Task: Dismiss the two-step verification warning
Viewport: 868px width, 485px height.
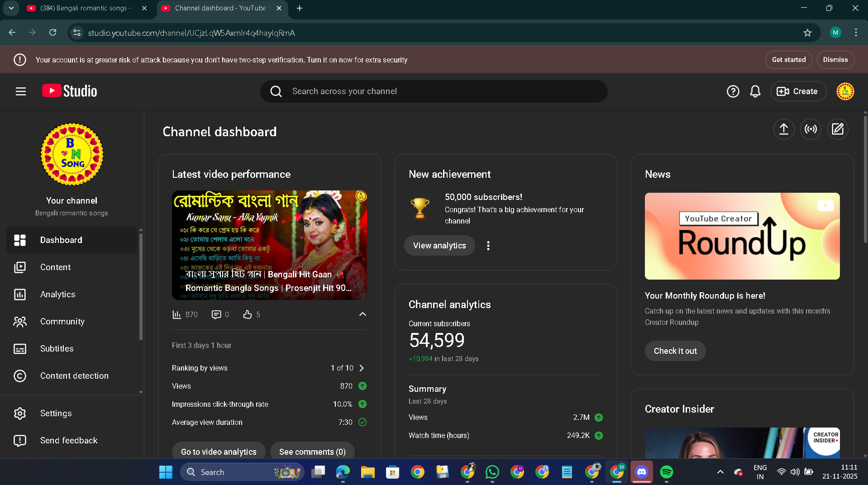Action: pyautogui.click(x=835, y=60)
